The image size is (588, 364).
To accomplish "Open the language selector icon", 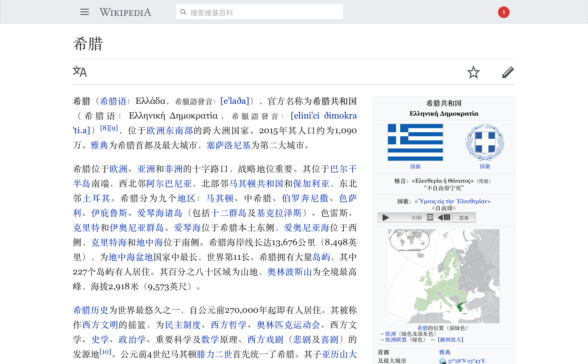I will 80,72.
